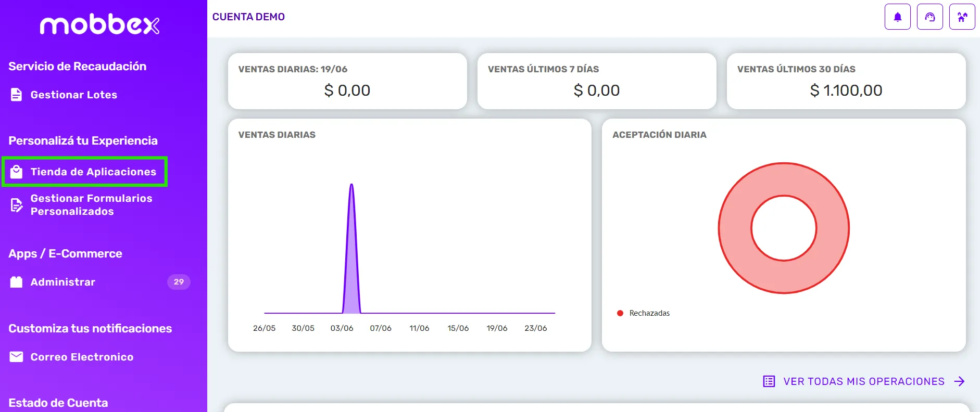980x412 pixels.
Task: Click the 26/05 axis date label
Action: point(264,328)
